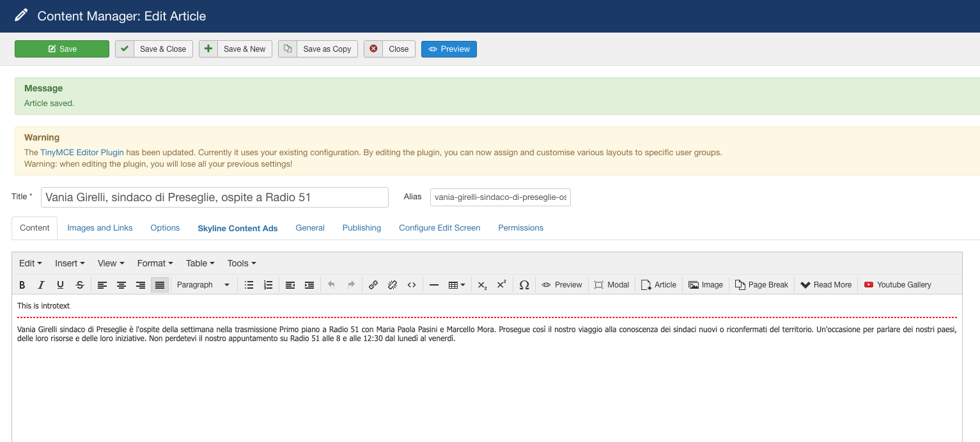Insert an Article link
The height and width of the screenshot is (442, 980).
(x=659, y=285)
